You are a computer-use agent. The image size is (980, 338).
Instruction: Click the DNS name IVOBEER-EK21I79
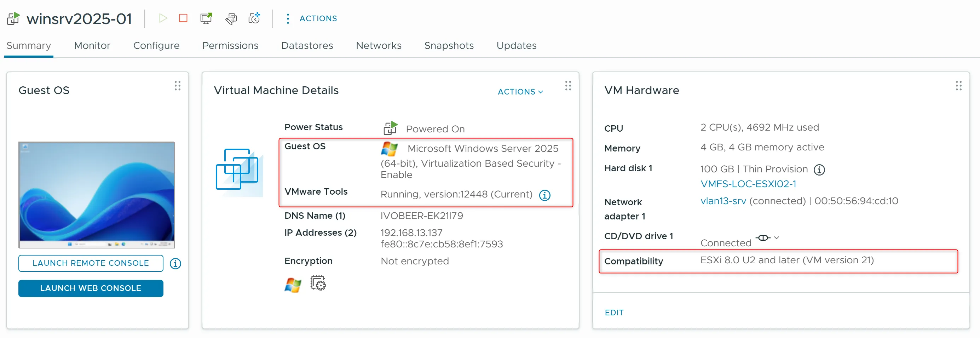421,216
